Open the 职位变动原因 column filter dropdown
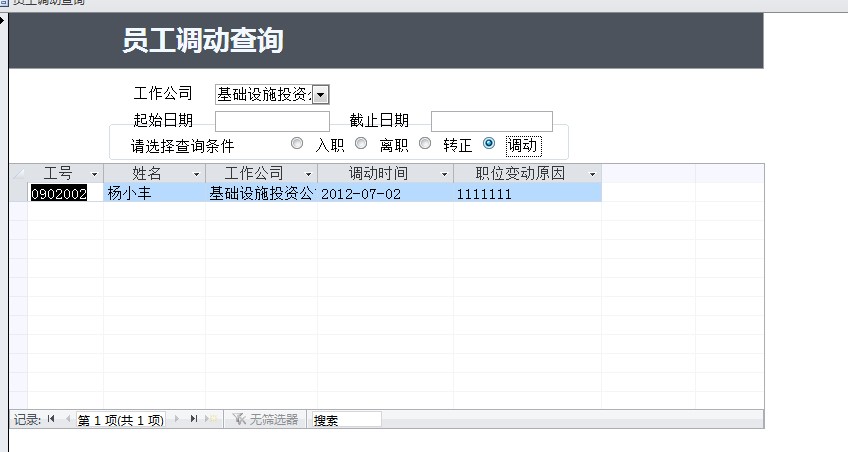The image size is (848, 452). 592,174
